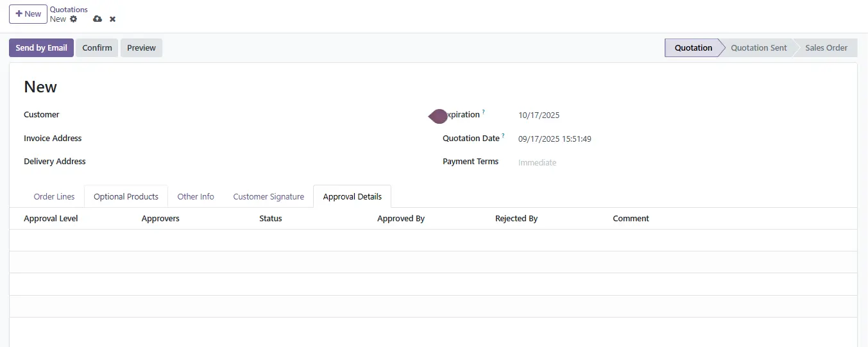Screen dimensions: 868x347
Task: Click the Expiration date 10/17/2025 field
Action: tap(539, 115)
